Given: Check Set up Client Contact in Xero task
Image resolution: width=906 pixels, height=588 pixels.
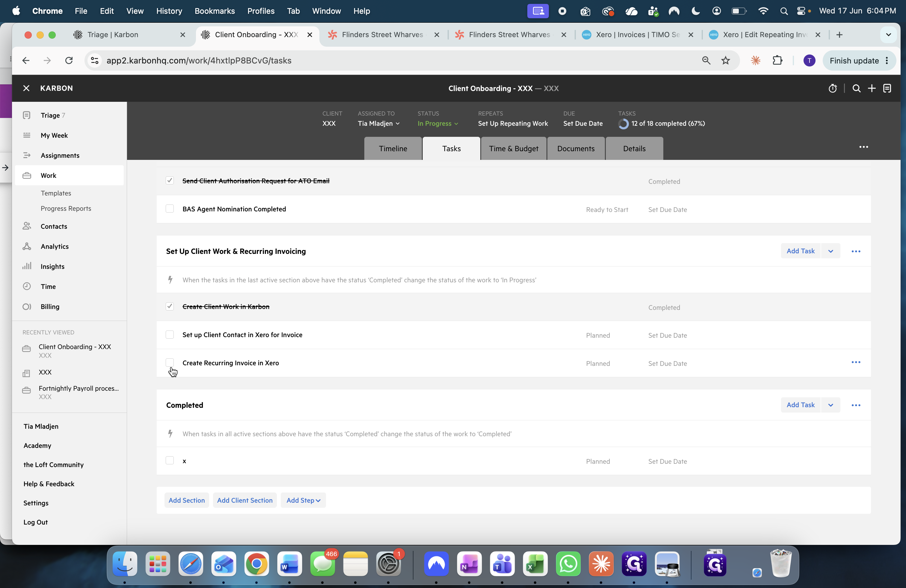Looking at the screenshot, I should click(170, 335).
